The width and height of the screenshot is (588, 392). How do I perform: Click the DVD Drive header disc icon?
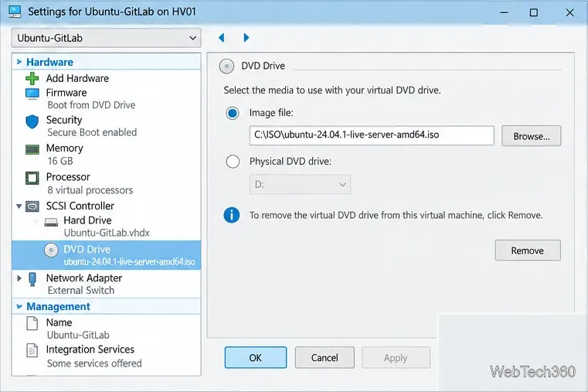[x=226, y=66]
